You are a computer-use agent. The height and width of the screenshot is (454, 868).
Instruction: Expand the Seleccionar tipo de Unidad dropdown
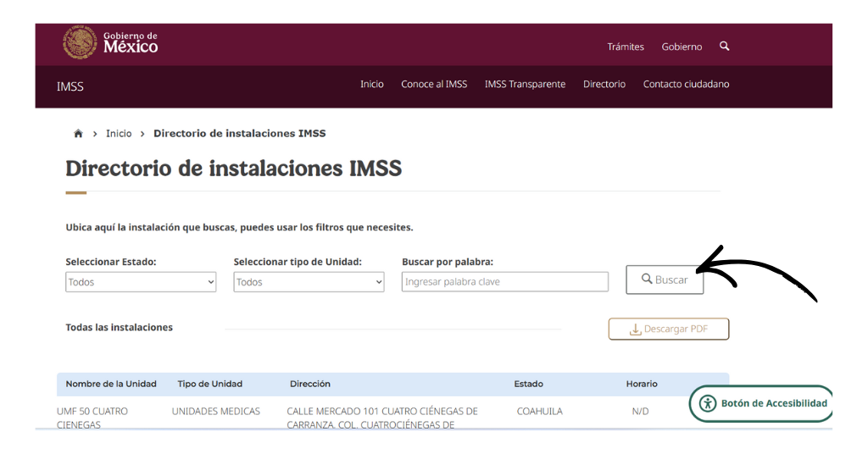[x=309, y=282]
